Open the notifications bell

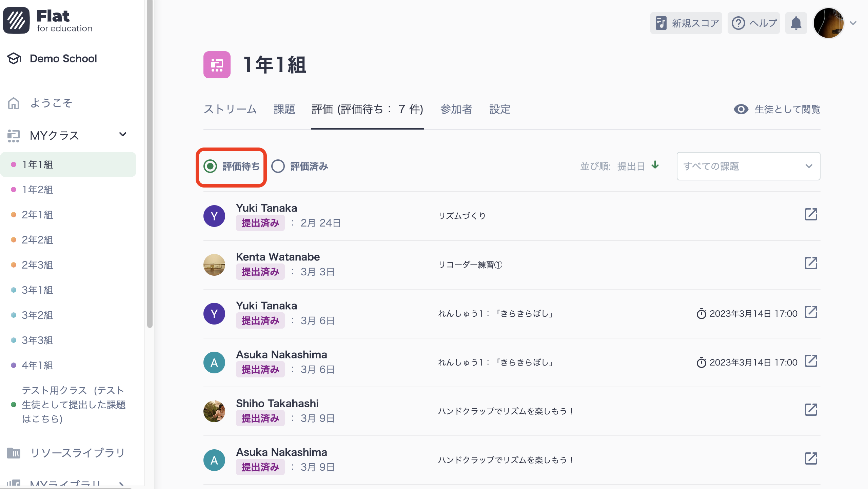click(796, 23)
